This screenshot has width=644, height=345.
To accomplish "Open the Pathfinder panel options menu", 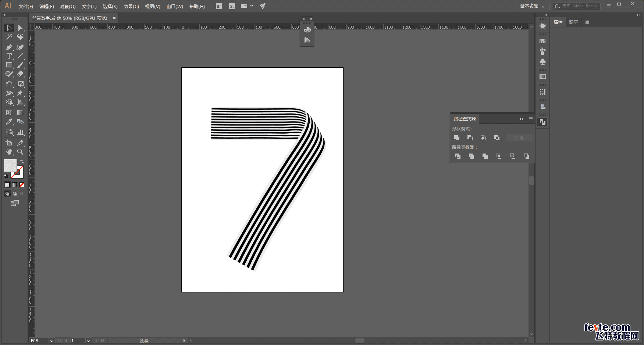I will click(x=531, y=119).
